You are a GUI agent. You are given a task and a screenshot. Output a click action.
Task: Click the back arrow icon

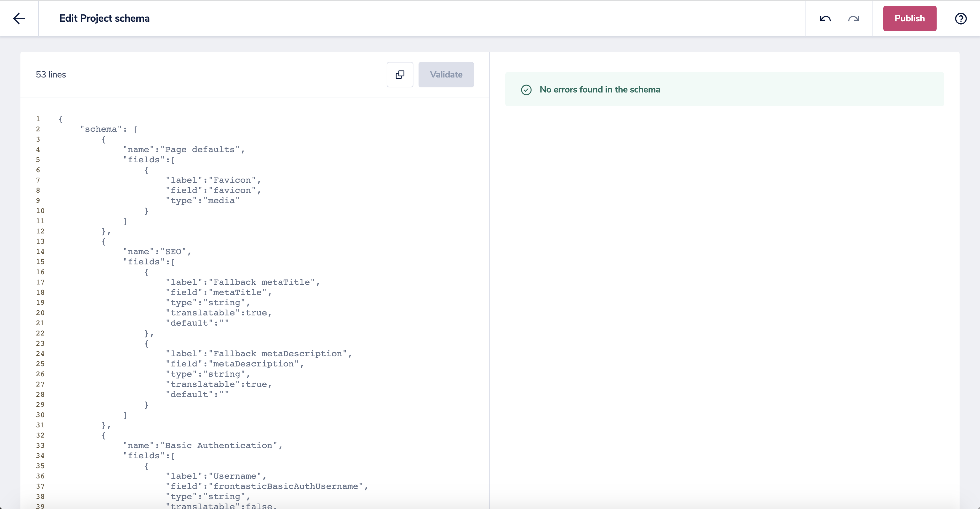[x=19, y=18]
